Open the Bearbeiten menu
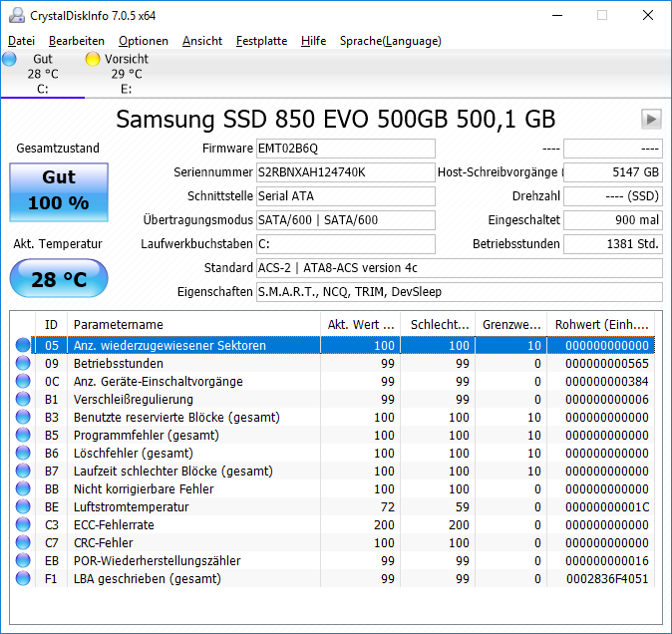Image resolution: width=672 pixels, height=634 pixels. click(77, 41)
